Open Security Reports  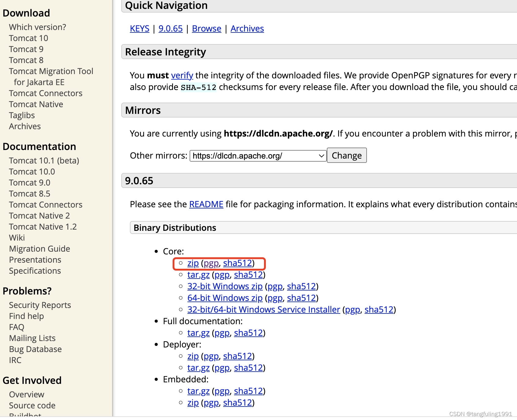pyautogui.click(x=40, y=305)
